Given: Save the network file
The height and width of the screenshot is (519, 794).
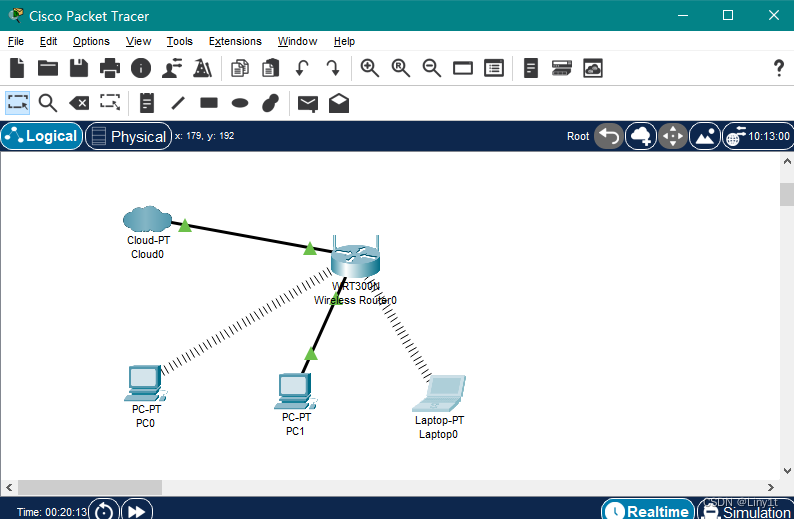Looking at the screenshot, I should coord(79,68).
